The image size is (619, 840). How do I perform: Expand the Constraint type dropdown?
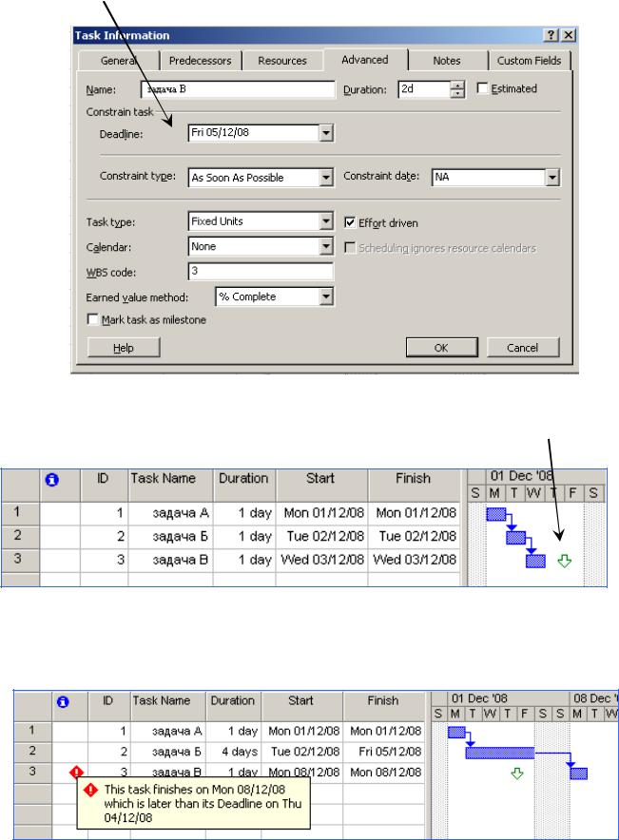pos(326,178)
